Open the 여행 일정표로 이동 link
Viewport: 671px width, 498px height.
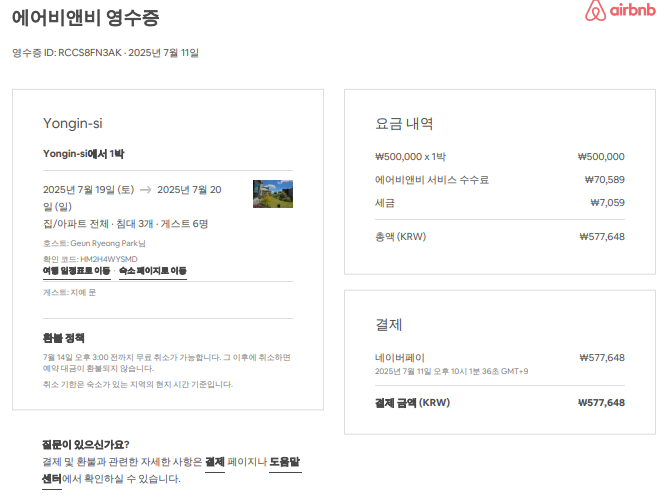pyautogui.click(x=77, y=271)
